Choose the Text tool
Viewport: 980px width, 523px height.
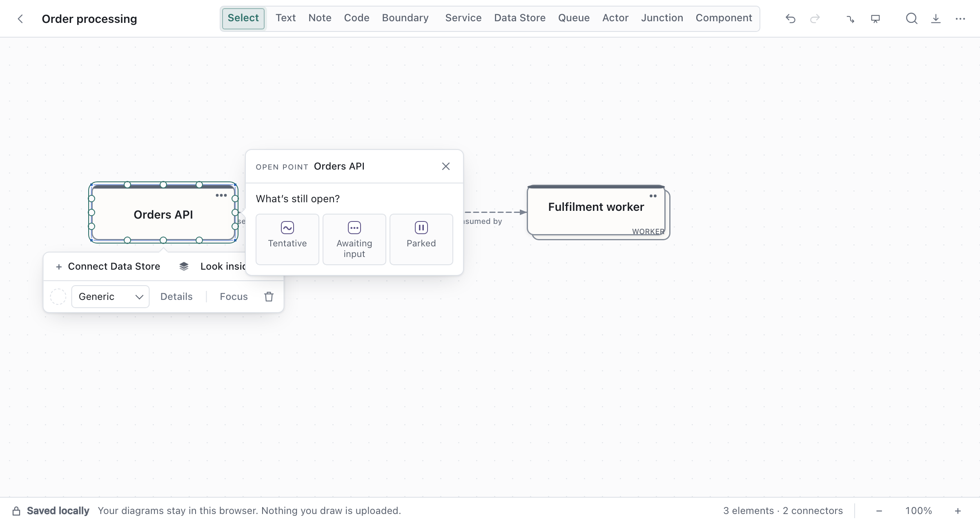tap(285, 18)
